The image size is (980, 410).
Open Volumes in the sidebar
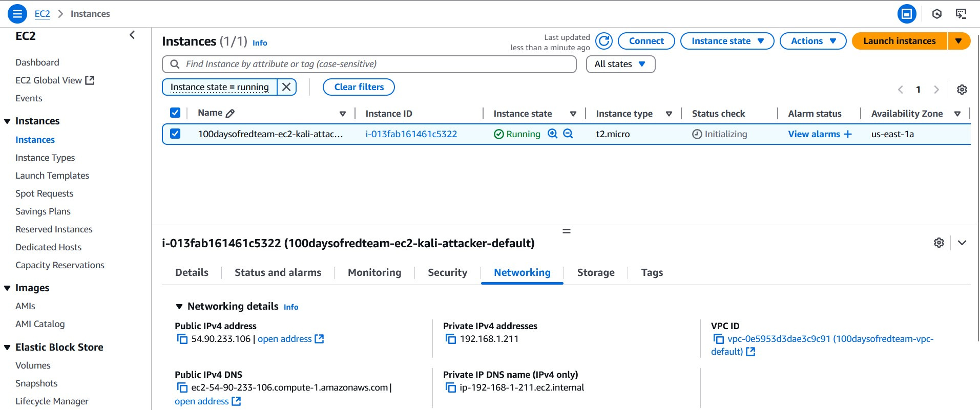point(33,365)
